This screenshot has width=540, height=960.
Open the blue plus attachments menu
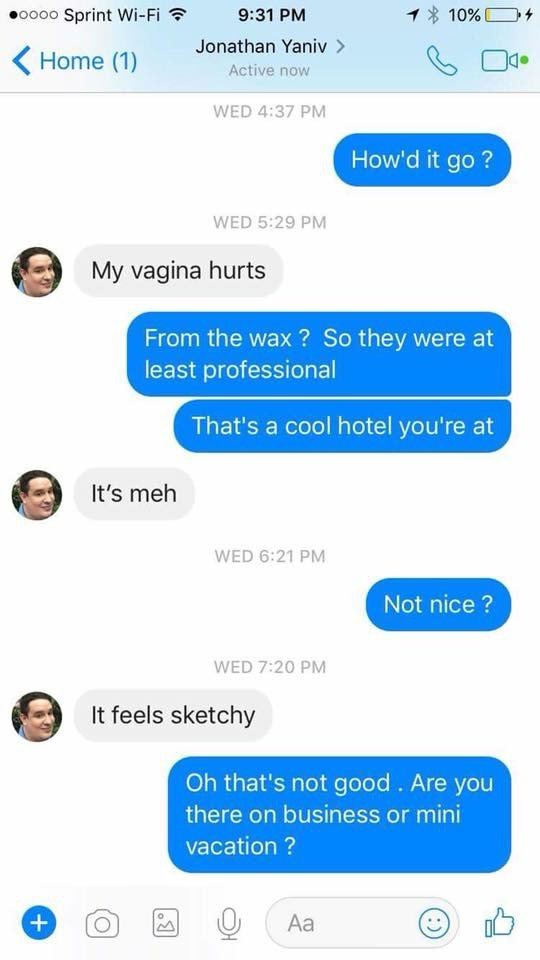(x=39, y=923)
